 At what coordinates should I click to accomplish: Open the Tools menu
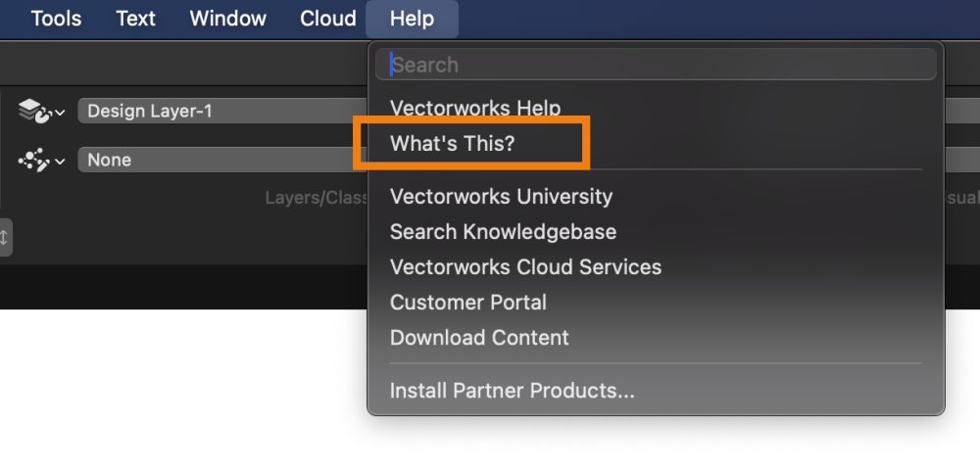click(56, 19)
